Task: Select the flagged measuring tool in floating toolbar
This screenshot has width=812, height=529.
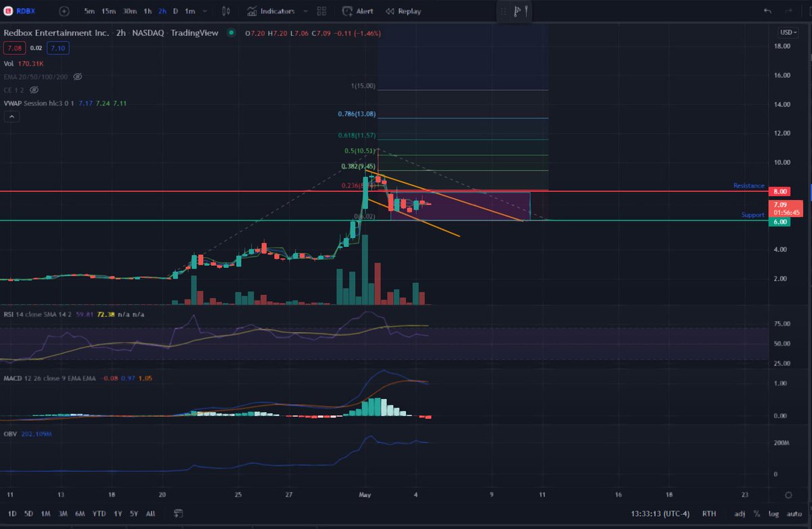Action: point(518,11)
